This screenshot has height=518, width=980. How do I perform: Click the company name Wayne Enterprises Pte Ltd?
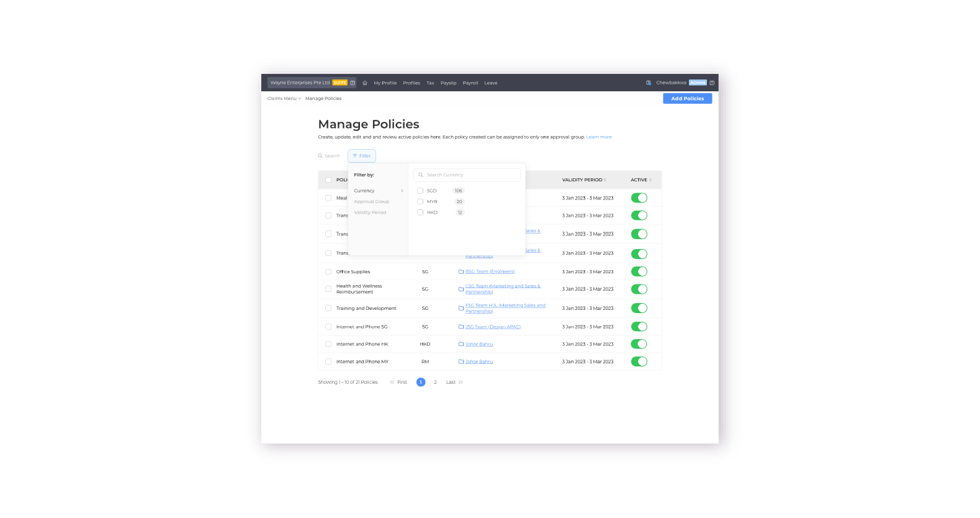click(x=300, y=83)
